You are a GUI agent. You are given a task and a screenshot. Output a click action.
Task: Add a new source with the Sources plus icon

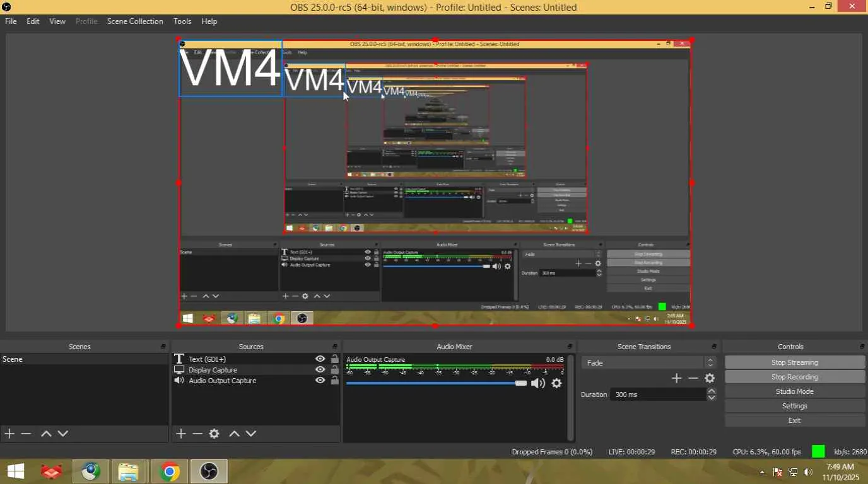tap(181, 434)
